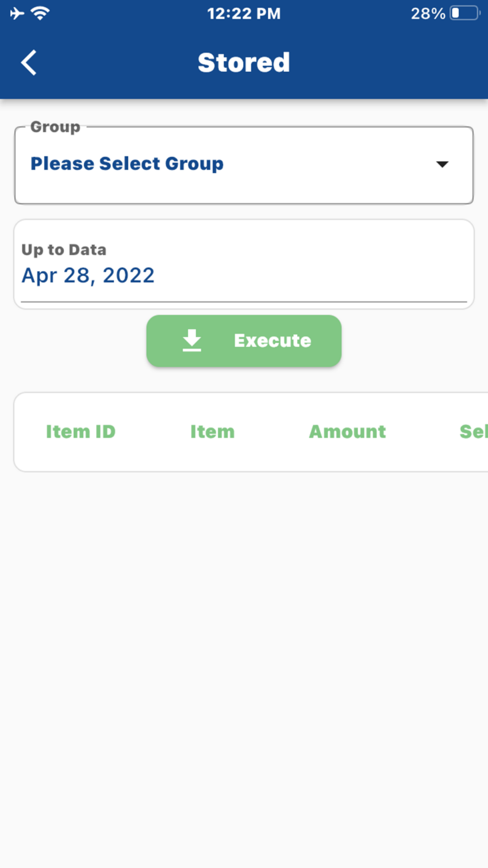Tap the Up to Data label
Screen dimensions: 488x868
click(x=64, y=249)
